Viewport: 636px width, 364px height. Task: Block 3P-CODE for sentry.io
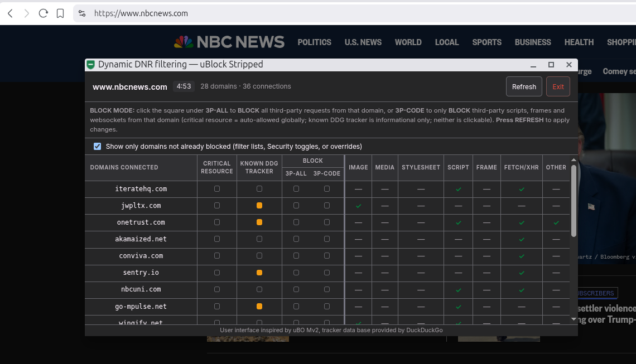tap(327, 273)
